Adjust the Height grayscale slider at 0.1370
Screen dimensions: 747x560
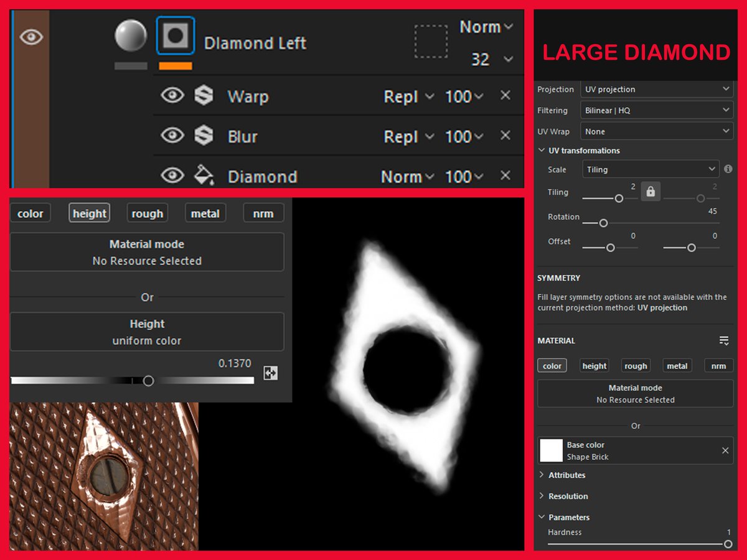click(x=148, y=380)
